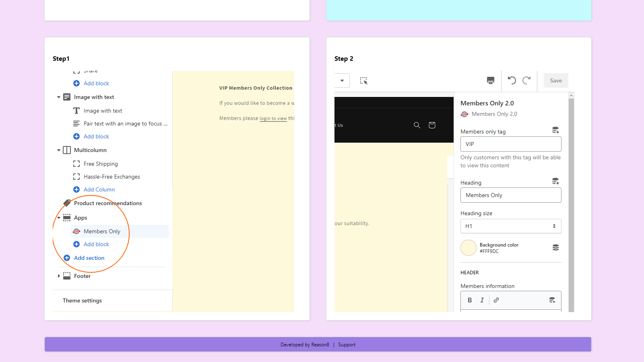The width and height of the screenshot is (644, 362).
Task: Connect dynamic source for the Heading field
Action: [555, 181]
